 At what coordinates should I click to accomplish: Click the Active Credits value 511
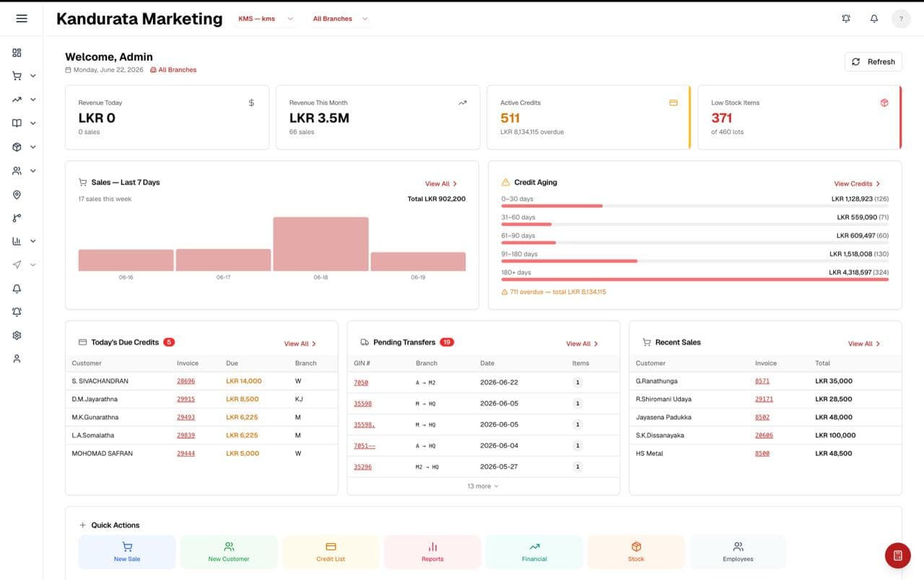[x=510, y=118]
